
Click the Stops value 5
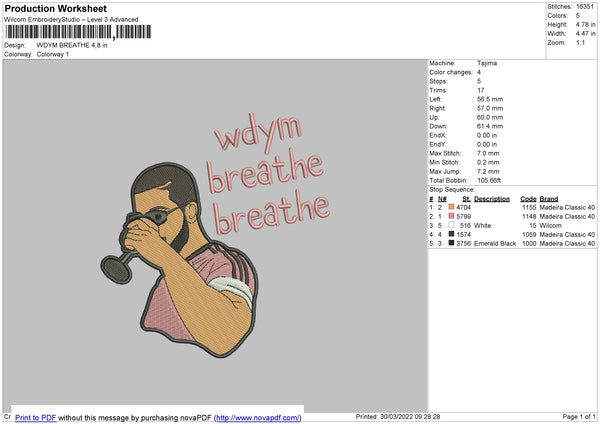click(479, 81)
